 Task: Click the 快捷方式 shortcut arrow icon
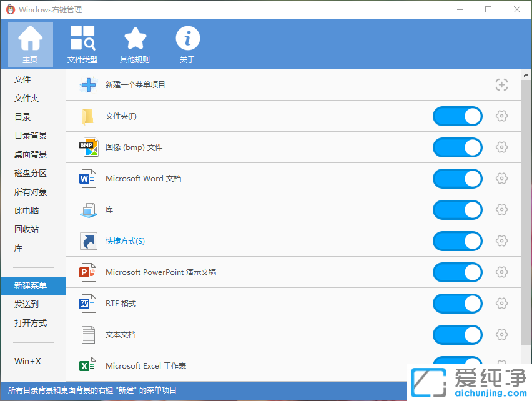tap(88, 241)
